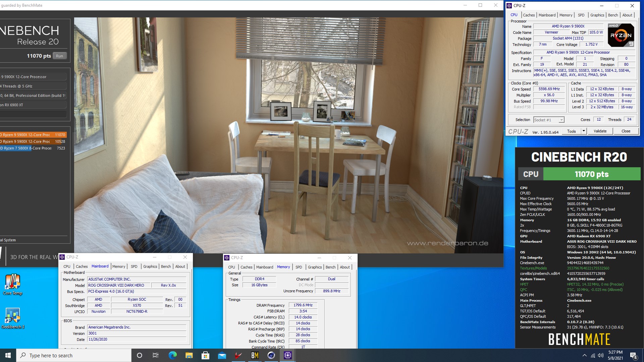
Task: Click the taskbar clock showing 5:27 PM
Action: [615, 355]
